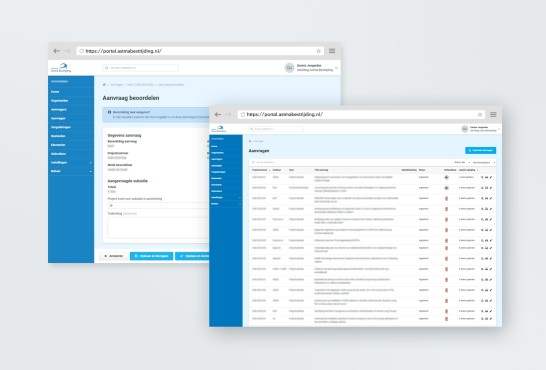Click the Astma Bestrijding logo in the front window

click(219, 129)
